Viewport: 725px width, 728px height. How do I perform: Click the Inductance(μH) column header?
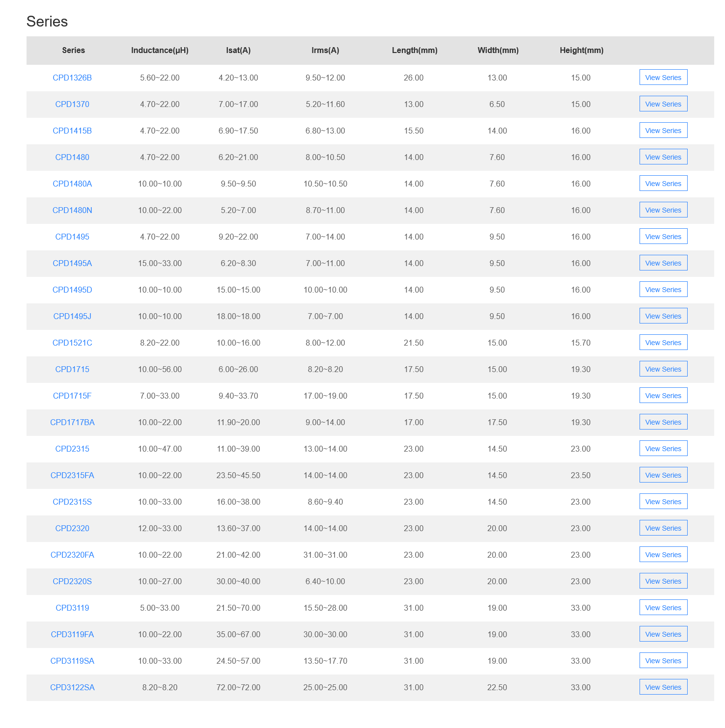(160, 50)
